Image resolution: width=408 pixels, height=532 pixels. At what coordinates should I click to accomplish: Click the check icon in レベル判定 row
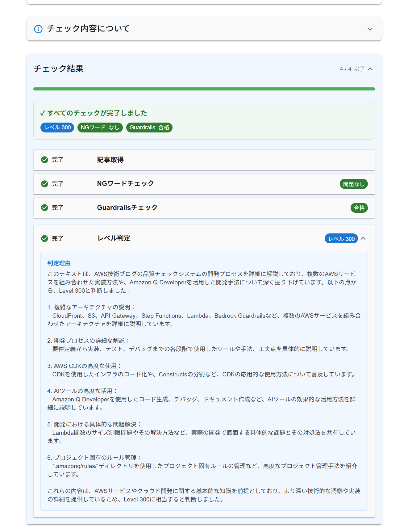coord(45,238)
